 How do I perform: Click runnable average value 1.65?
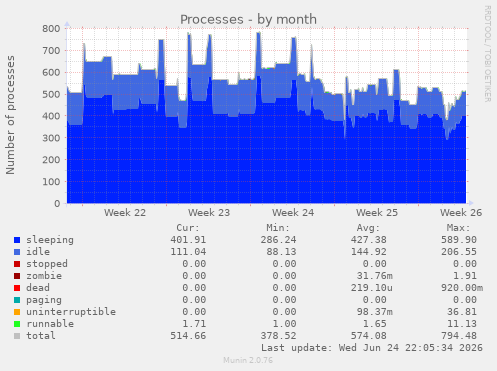tap(375, 324)
